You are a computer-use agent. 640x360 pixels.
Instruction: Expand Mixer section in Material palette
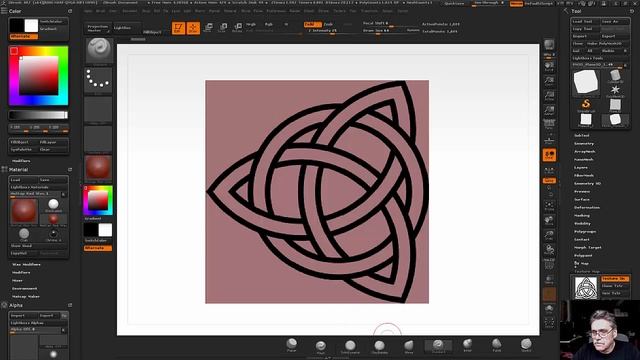point(17,280)
